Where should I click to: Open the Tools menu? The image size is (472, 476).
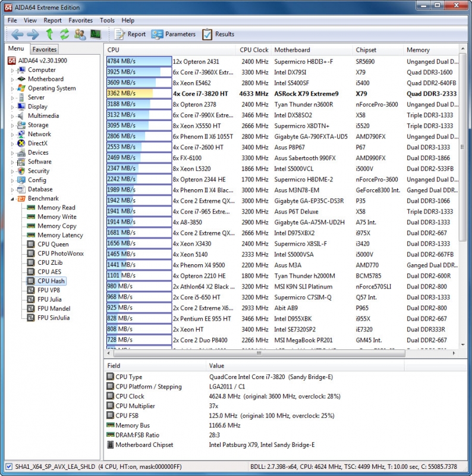[x=107, y=20]
